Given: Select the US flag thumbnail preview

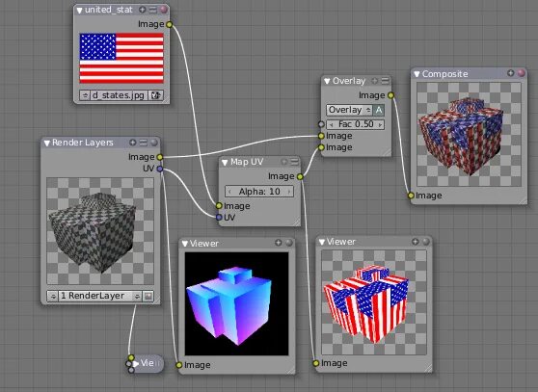Looking at the screenshot, I should [x=121, y=58].
